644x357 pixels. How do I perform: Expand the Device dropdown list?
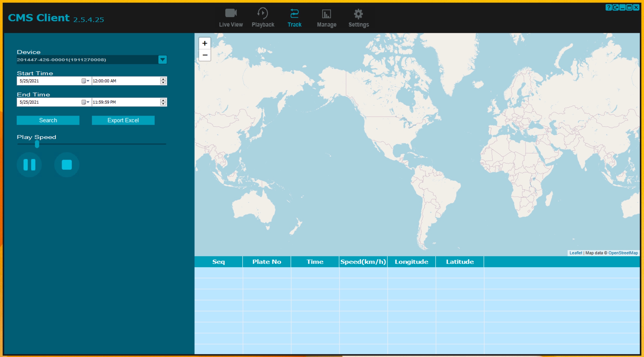coord(162,60)
